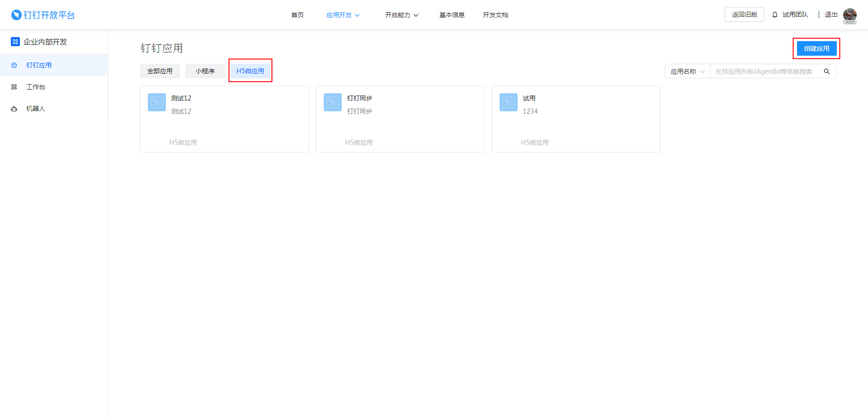Click the search magnifier icon

coord(827,71)
